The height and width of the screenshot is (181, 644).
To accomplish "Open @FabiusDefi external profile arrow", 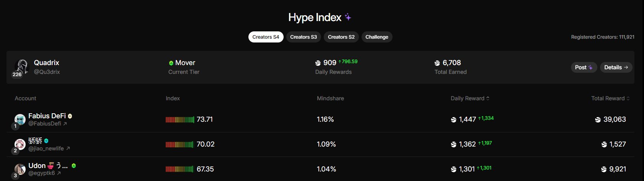I will pyautogui.click(x=65, y=124).
